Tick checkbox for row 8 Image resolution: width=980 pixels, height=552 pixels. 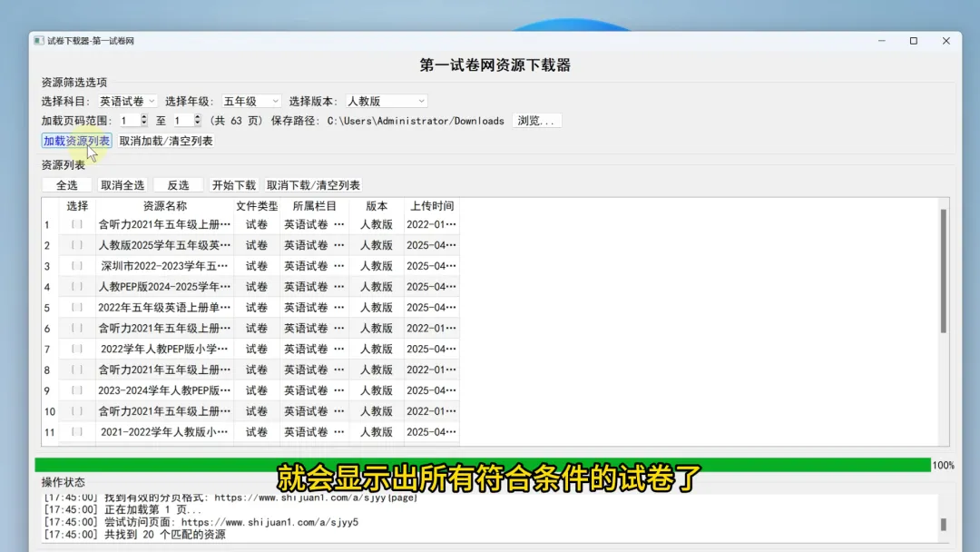[77, 370]
